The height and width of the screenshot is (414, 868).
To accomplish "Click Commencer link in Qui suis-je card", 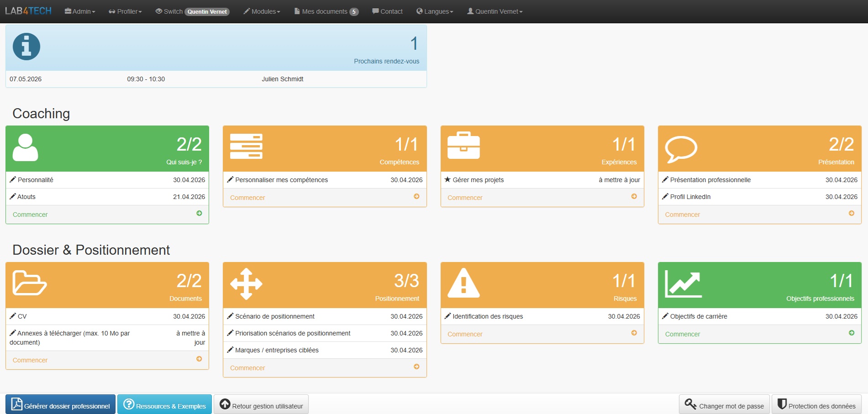I will coord(30,215).
